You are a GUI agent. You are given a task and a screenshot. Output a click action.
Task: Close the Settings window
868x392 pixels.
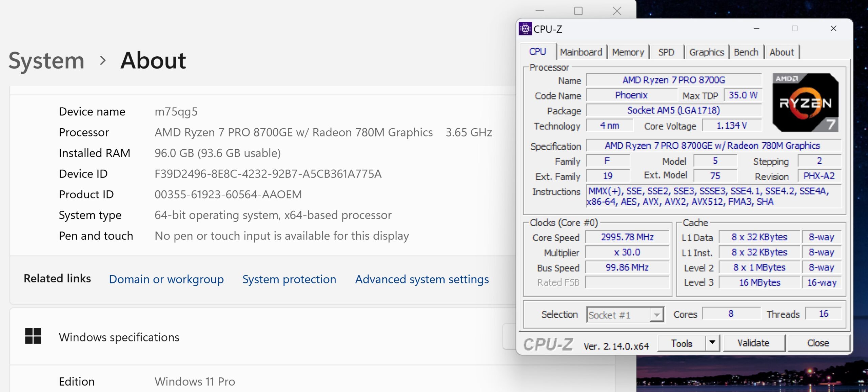(617, 11)
